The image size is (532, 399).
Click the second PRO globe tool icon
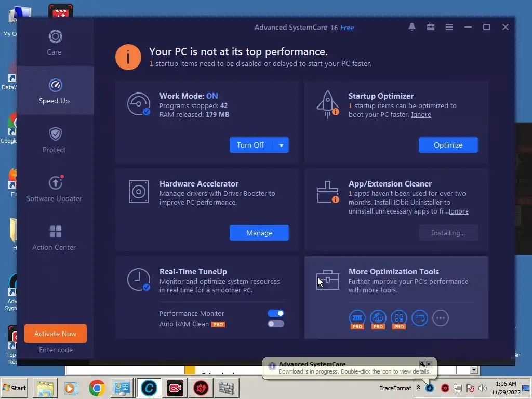click(x=378, y=319)
